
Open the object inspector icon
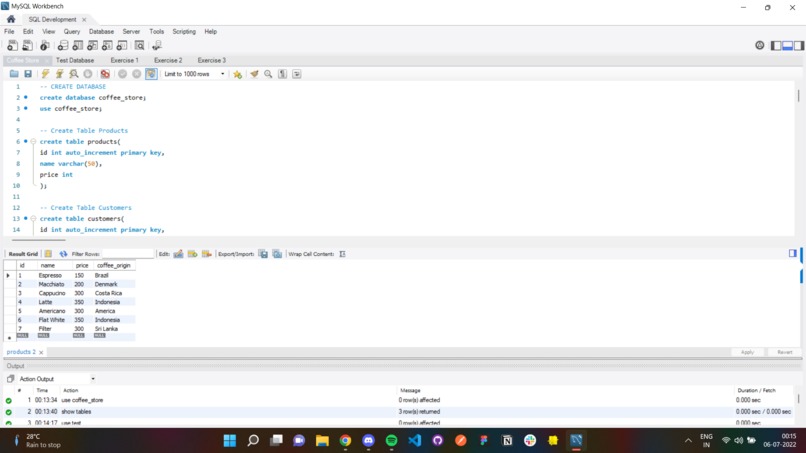[x=45, y=46]
